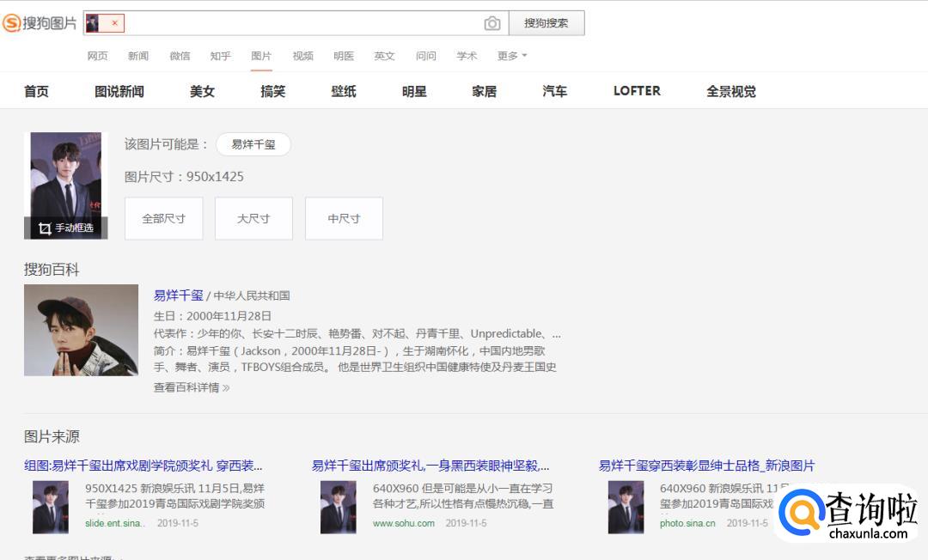Image resolution: width=928 pixels, height=560 pixels.
Task: Click in the image search input field
Action: [301, 23]
